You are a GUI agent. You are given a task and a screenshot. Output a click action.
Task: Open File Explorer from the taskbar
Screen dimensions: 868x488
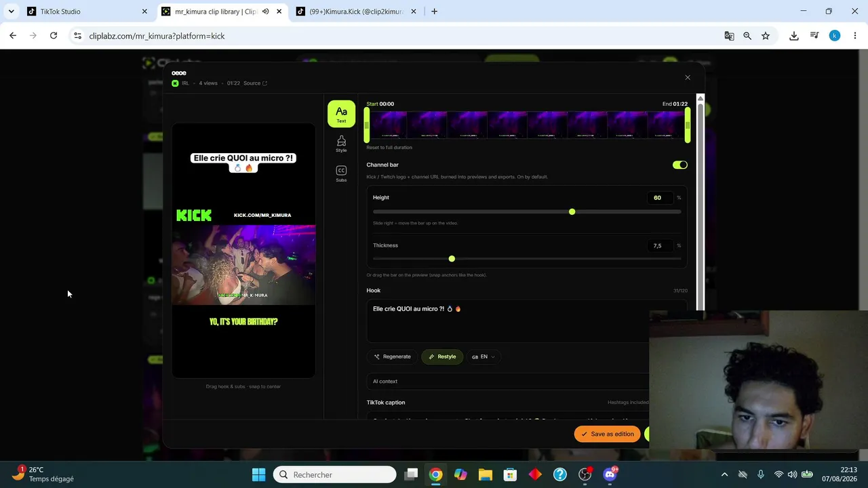point(486,474)
